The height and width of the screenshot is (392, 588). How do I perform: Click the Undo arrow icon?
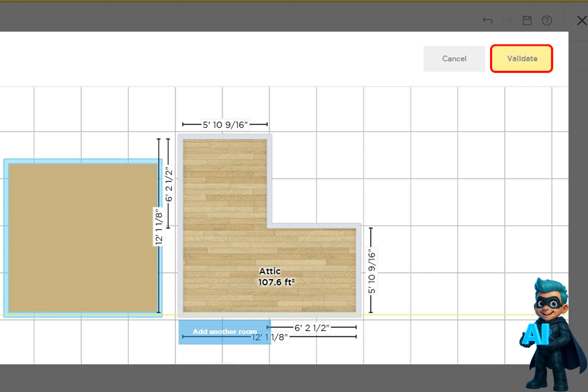488,21
